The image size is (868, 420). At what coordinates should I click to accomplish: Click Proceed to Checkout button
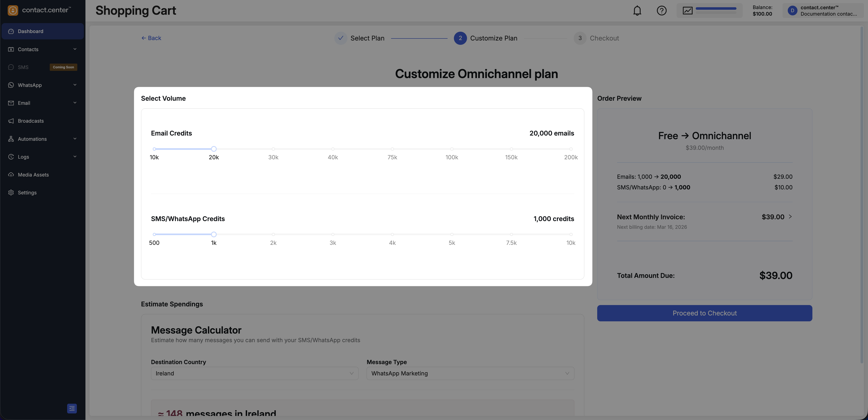pos(704,313)
